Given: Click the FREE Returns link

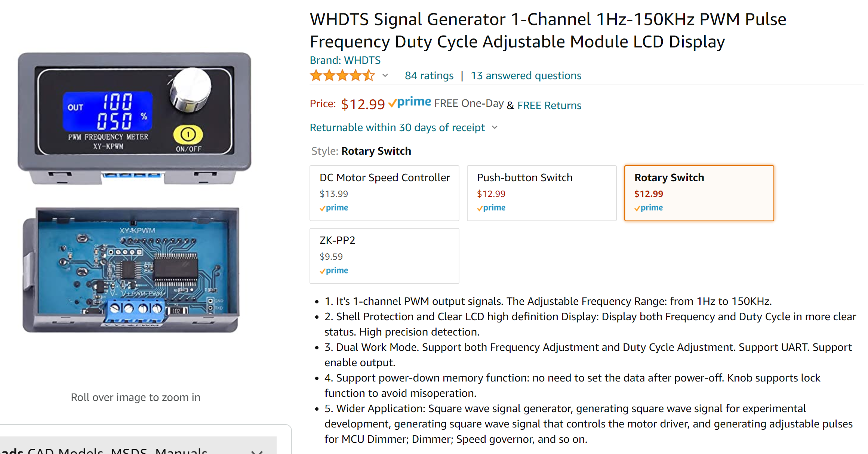Looking at the screenshot, I should pyautogui.click(x=549, y=105).
